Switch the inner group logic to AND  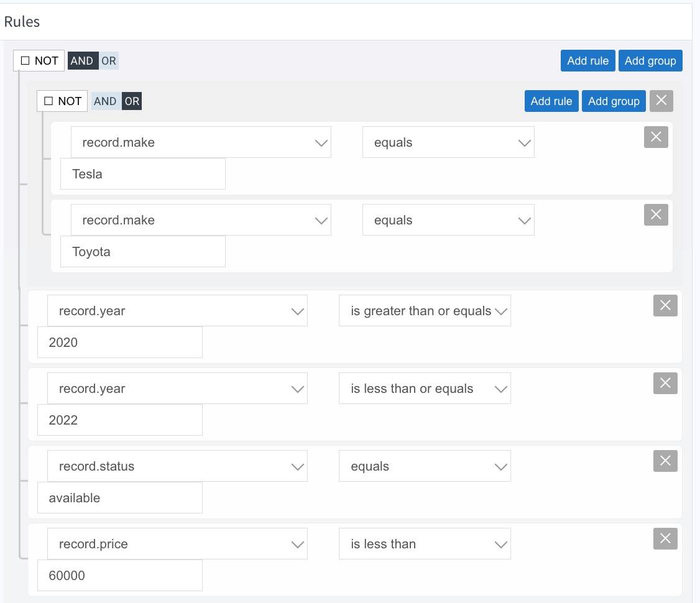(105, 101)
